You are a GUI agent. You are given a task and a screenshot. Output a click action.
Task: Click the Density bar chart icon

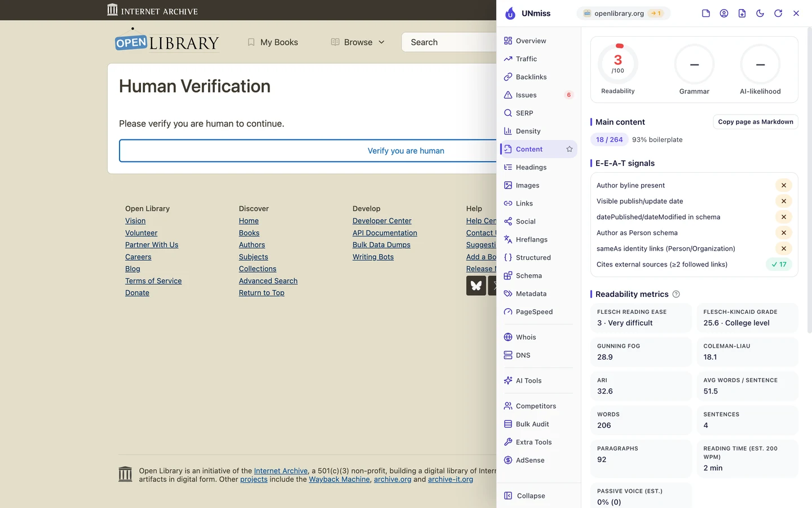508,131
